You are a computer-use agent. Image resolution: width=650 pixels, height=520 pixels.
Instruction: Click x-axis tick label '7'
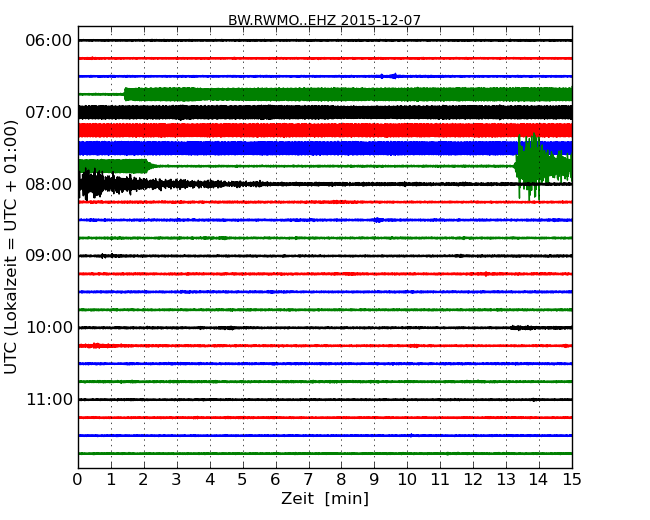(x=308, y=480)
